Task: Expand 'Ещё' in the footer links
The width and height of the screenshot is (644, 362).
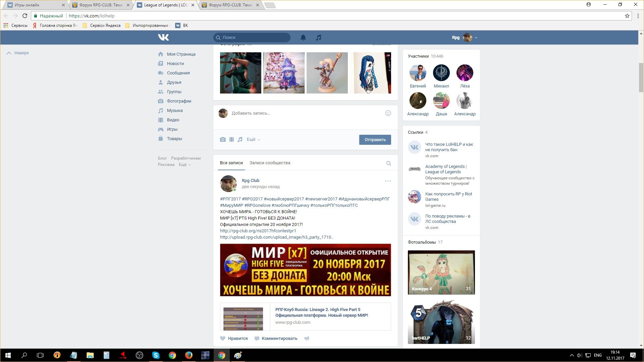Action: [x=184, y=165]
